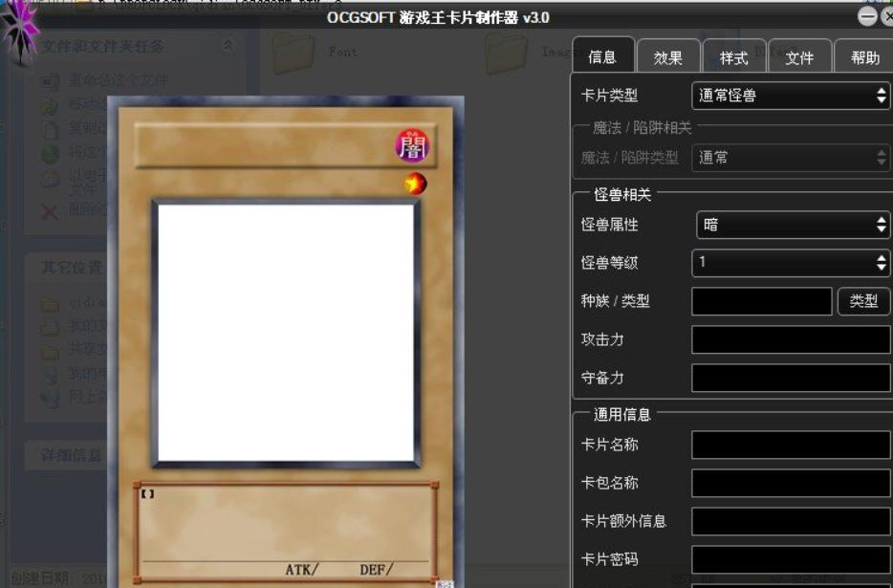Switch to the 效果 tab
The image size is (893, 588).
668,55
